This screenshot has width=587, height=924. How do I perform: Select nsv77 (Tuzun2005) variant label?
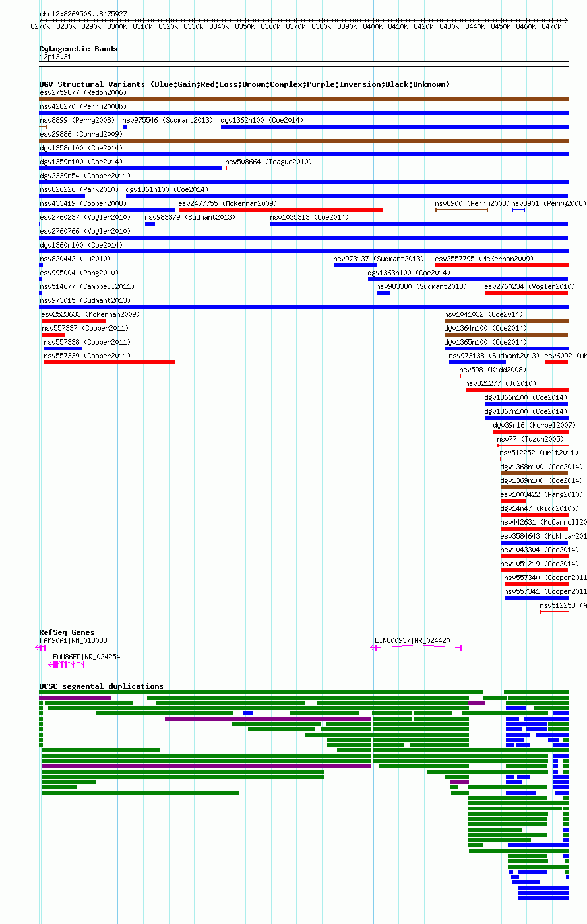click(531, 440)
